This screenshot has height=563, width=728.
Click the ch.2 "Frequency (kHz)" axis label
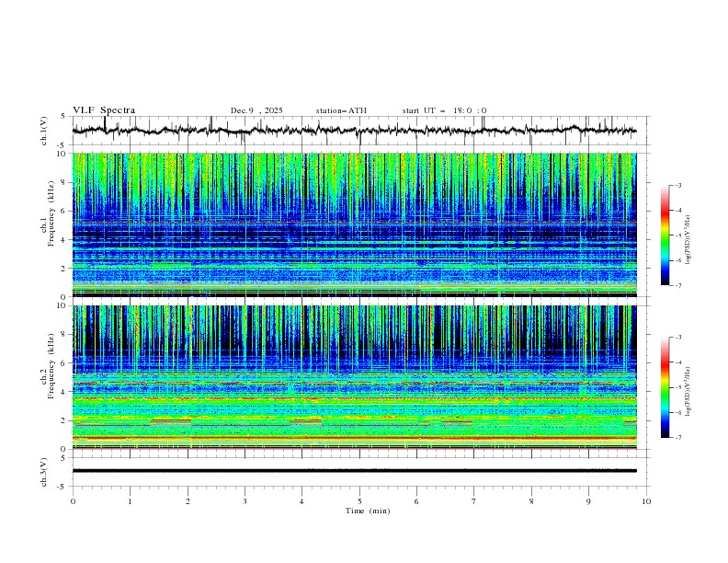tap(51, 366)
